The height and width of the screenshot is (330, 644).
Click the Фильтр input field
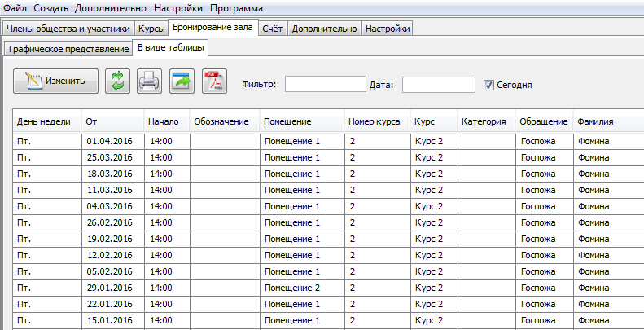click(326, 84)
